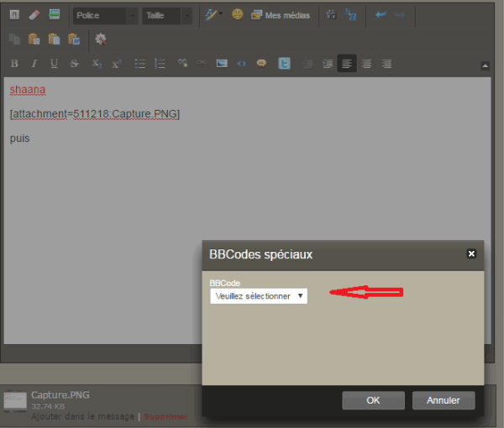Toggle superscript formatting
Screen dimensions: 504x428
(x=117, y=64)
